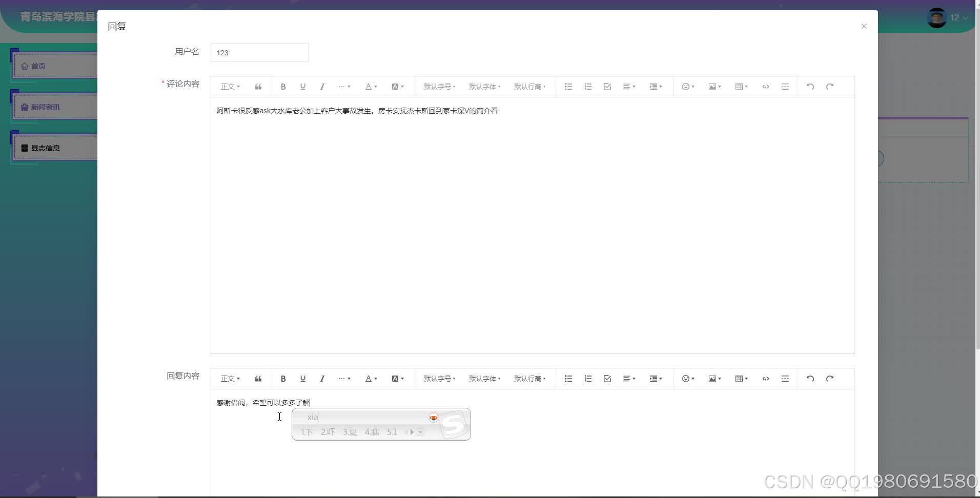Open image insert menu in comment editor

pyautogui.click(x=715, y=87)
